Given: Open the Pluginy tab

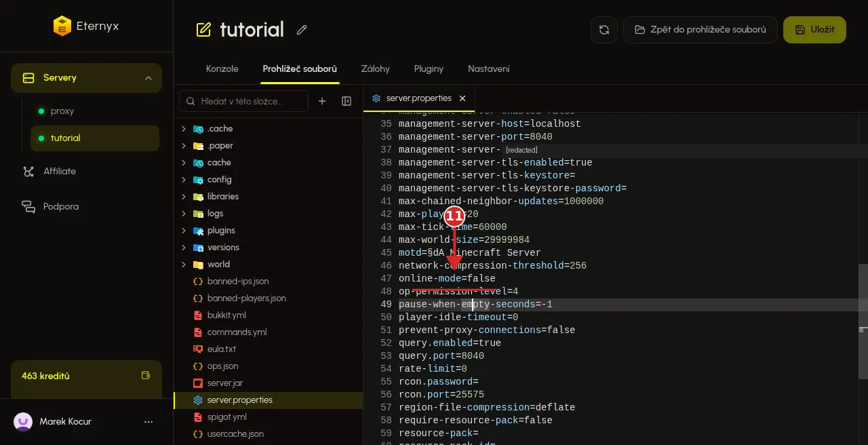Looking at the screenshot, I should coord(429,69).
